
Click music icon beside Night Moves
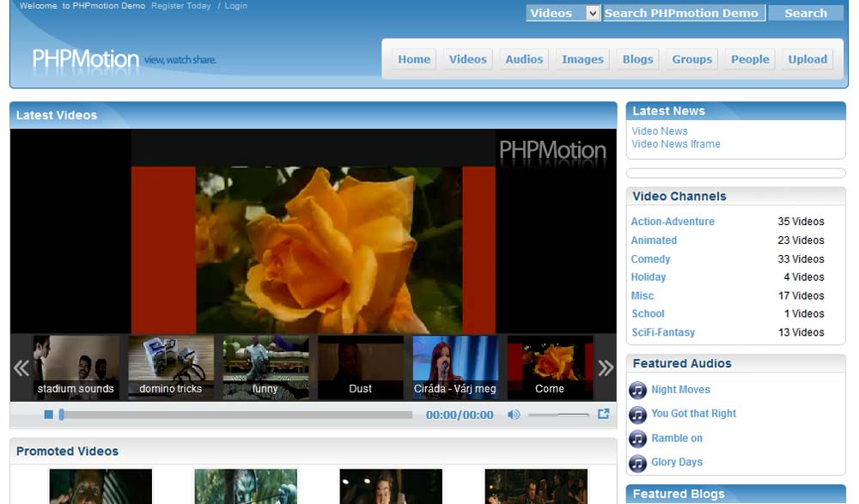click(x=637, y=390)
